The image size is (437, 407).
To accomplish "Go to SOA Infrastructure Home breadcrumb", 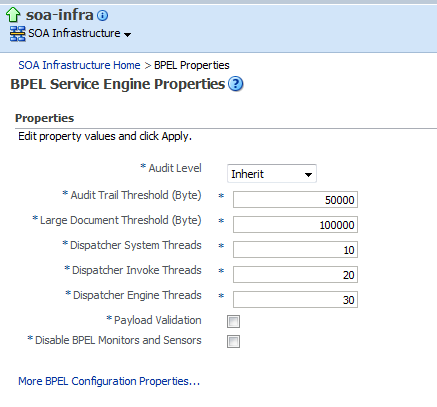I will 79,65.
